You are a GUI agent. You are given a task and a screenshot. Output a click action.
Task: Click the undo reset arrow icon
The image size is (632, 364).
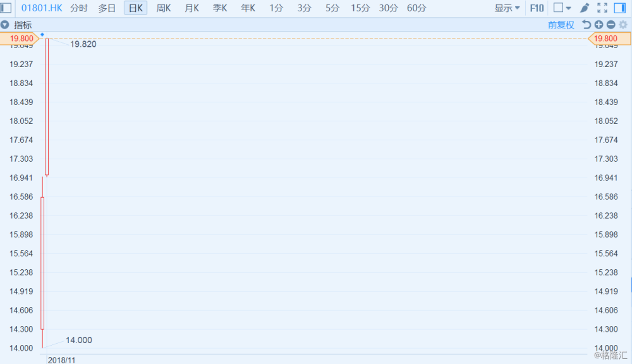point(586,25)
